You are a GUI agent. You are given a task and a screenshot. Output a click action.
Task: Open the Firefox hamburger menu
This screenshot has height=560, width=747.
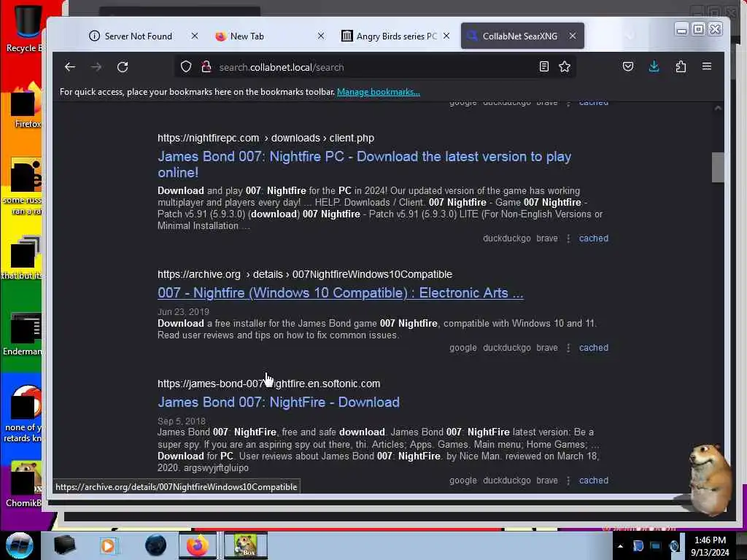coord(706,66)
